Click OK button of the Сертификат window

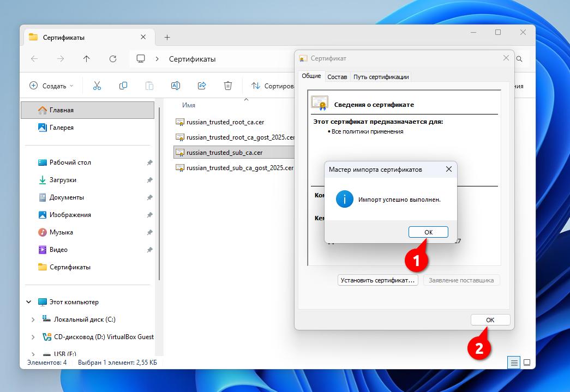[x=490, y=319]
